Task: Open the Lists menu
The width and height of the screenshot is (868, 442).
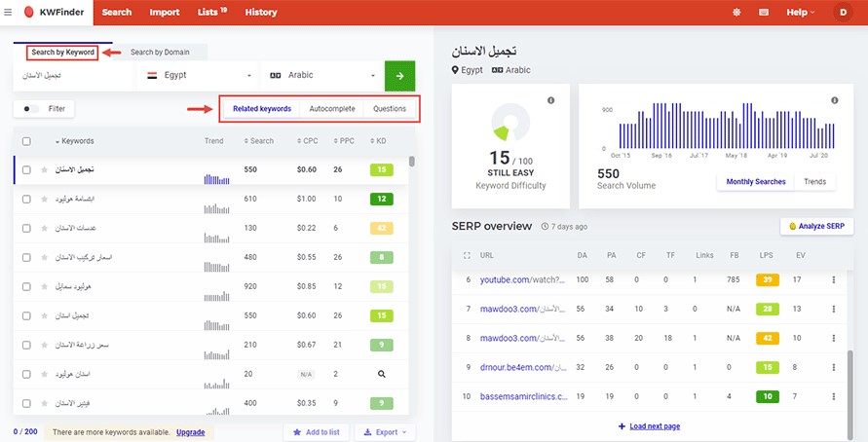Action: pyautogui.click(x=212, y=13)
